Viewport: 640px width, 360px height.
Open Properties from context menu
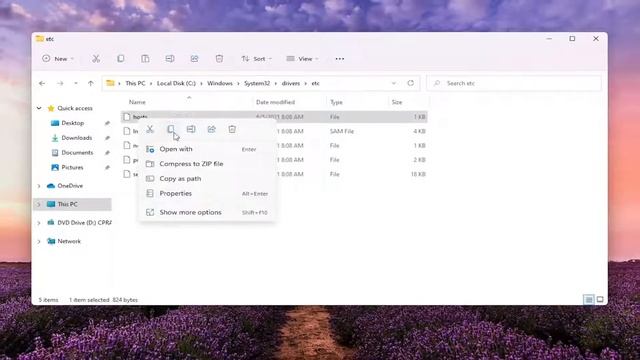click(x=207, y=193)
